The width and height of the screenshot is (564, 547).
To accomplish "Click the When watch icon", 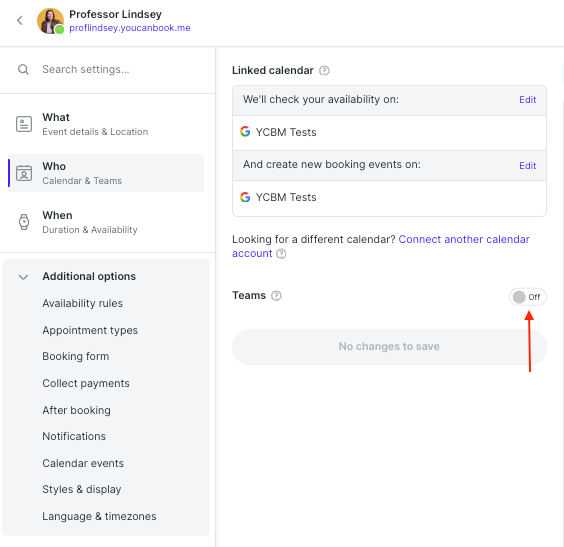I will click(24, 222).
